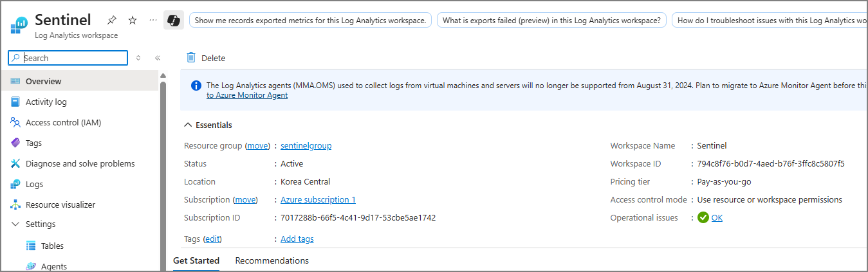Click the Logs icon in sidebar
Viewport: 868px width, 272px height.
(x=15, y=184)
